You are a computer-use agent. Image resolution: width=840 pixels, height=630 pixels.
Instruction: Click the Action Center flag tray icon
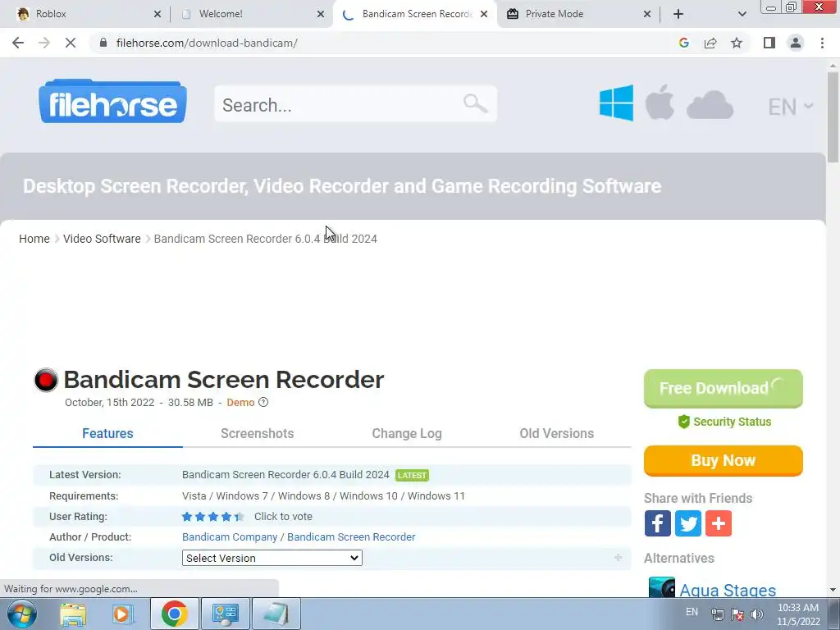click(737, 614)
